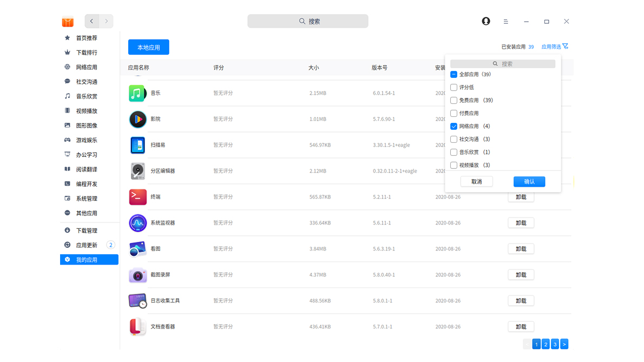Image resolution: width=644 pixels, height=362 pixels.
Task: Toggle the 全部应用 (39) checkbox
Action: tap(454, 74)
